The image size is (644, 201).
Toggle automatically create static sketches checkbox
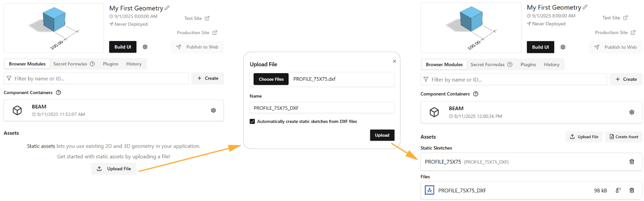pos(252,121)
